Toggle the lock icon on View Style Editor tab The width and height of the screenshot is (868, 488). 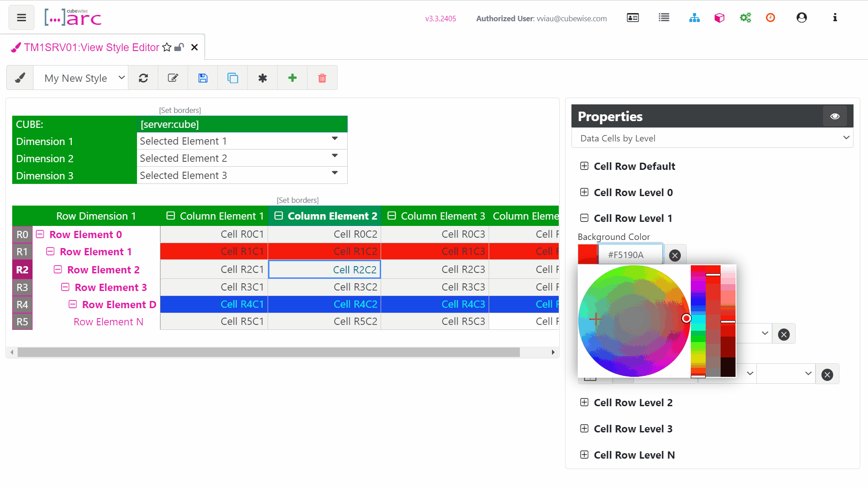coord(179,47)
